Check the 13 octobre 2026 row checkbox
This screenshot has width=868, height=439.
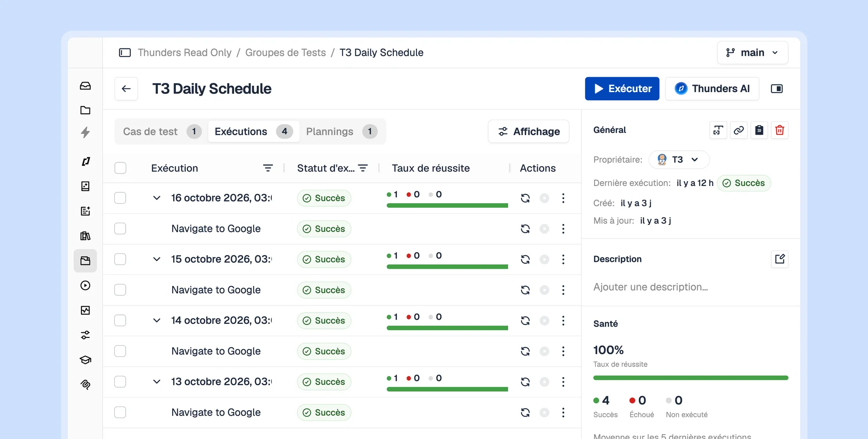(120, 382)
